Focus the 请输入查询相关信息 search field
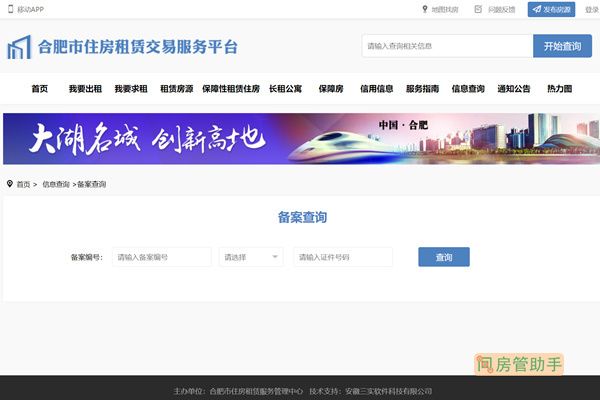 (447, 46)
